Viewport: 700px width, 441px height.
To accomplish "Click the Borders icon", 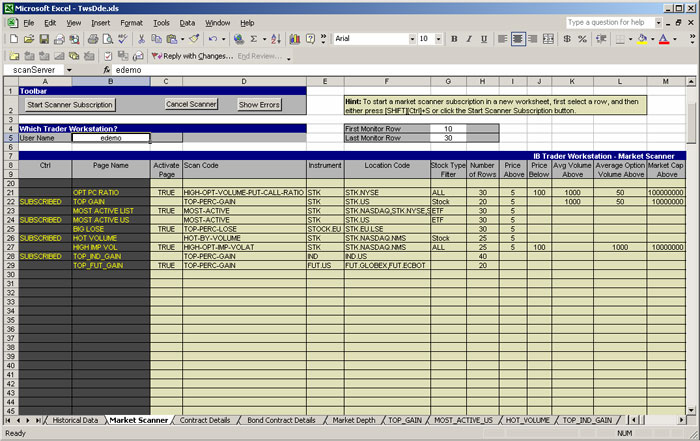I will [x=620, y=39].
